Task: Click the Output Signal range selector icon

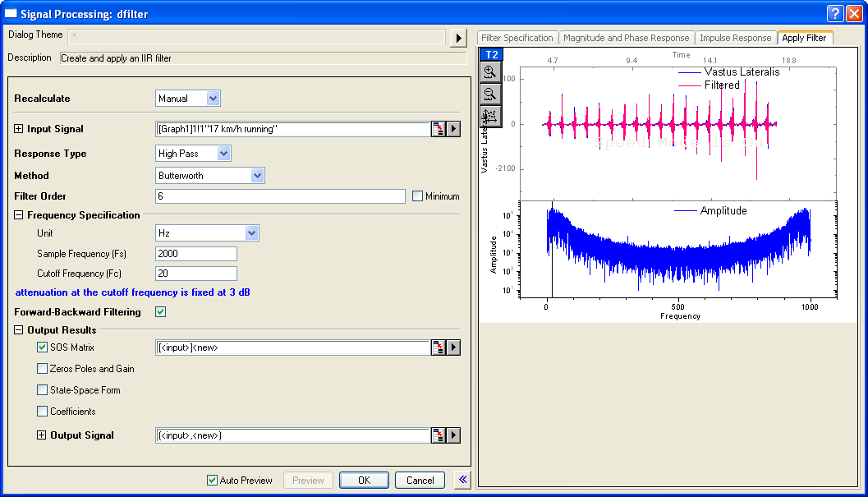Action: coord(438,435)
